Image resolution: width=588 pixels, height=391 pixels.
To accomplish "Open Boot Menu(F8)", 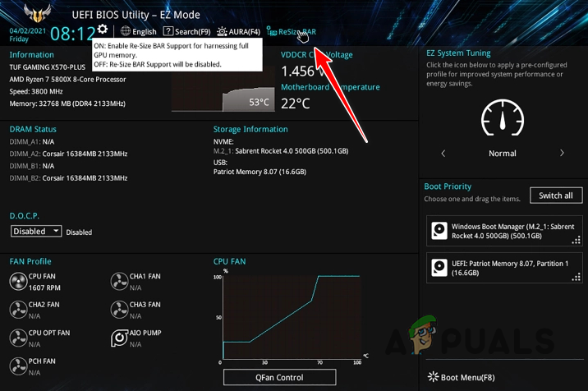I will click(x=462, y=377).
